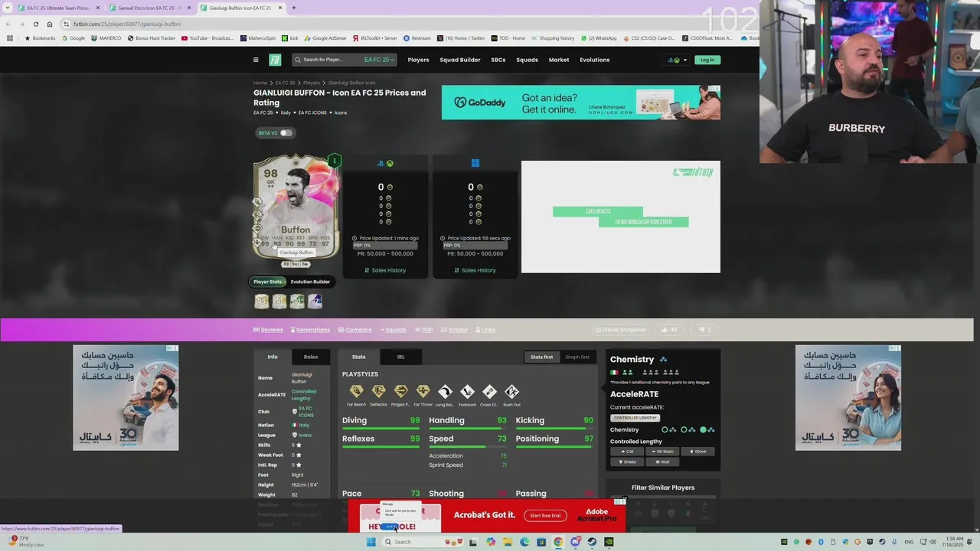This screenshot has width=980, height=551.
Task: Go to the Generations section link
Action: (x=310, y=330)
